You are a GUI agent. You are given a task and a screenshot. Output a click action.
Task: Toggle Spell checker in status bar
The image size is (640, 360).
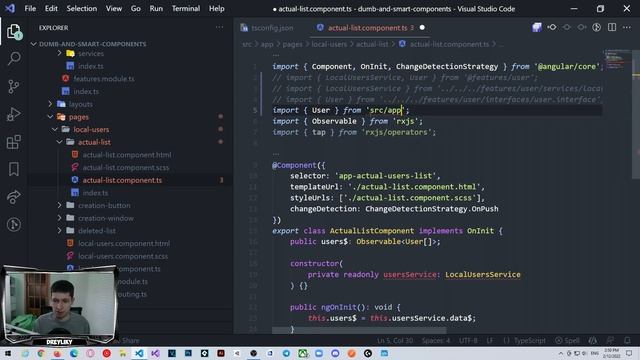coord(567,340)
